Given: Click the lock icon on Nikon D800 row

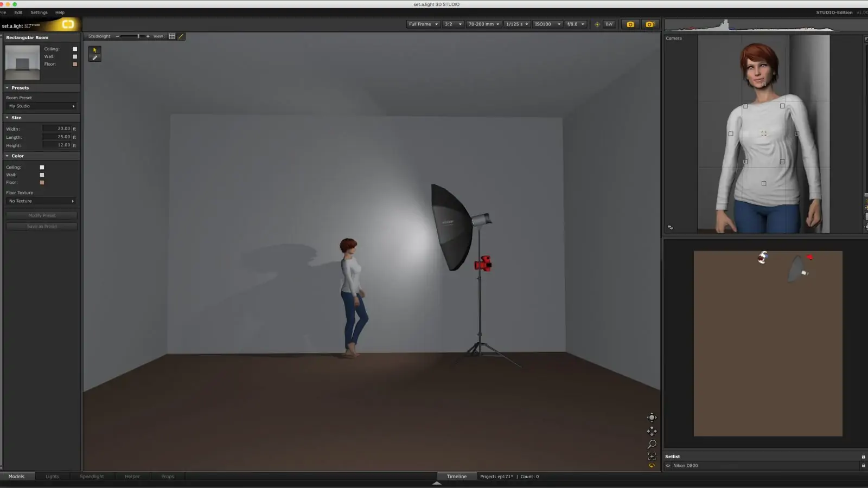Looking at the screenshot, I should click(863, 465).
